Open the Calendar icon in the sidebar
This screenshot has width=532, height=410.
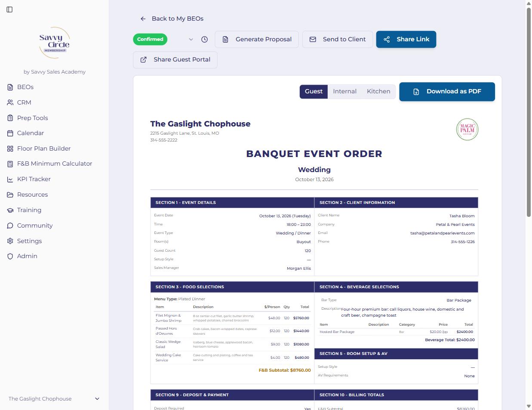click(10, 133)
